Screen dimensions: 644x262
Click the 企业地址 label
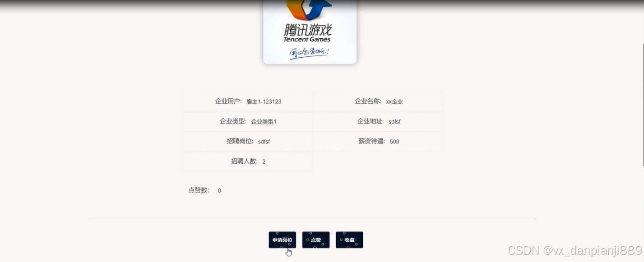371,121
